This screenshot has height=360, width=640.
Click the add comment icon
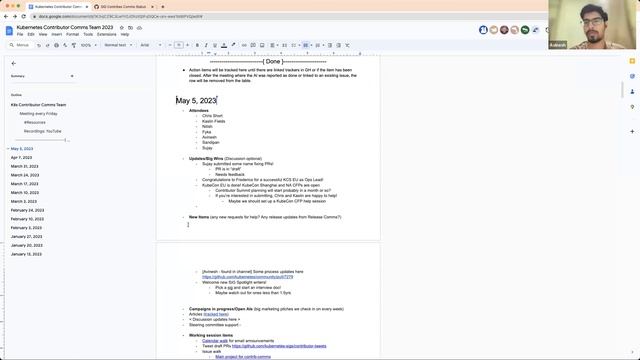(x=253, y=45)
